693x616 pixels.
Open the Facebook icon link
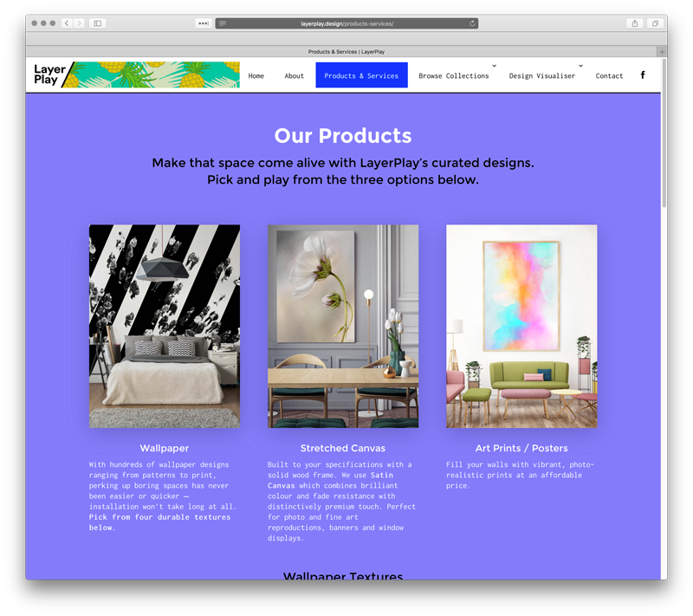click(643, 75)
